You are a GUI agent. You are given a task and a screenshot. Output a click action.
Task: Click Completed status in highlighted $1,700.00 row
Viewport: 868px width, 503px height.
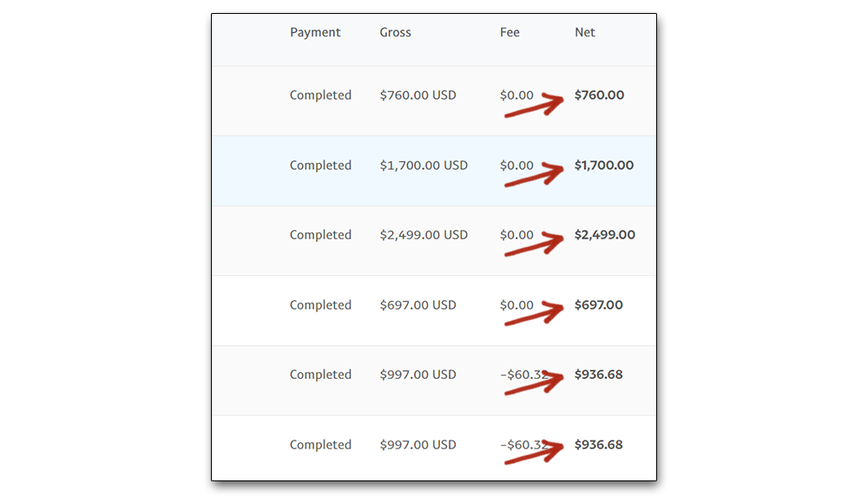[320, 166]
